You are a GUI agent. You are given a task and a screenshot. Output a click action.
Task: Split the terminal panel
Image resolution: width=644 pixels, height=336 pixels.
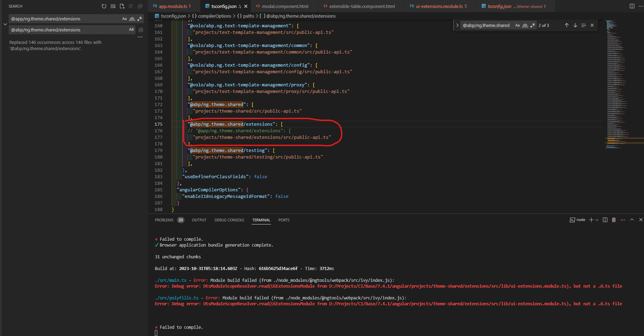tap(605, 220)
